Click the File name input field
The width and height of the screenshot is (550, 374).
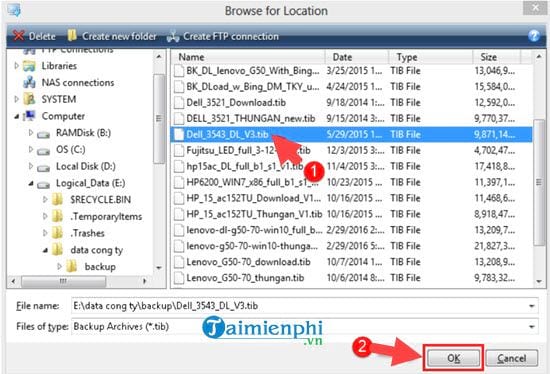coord(304,306)
